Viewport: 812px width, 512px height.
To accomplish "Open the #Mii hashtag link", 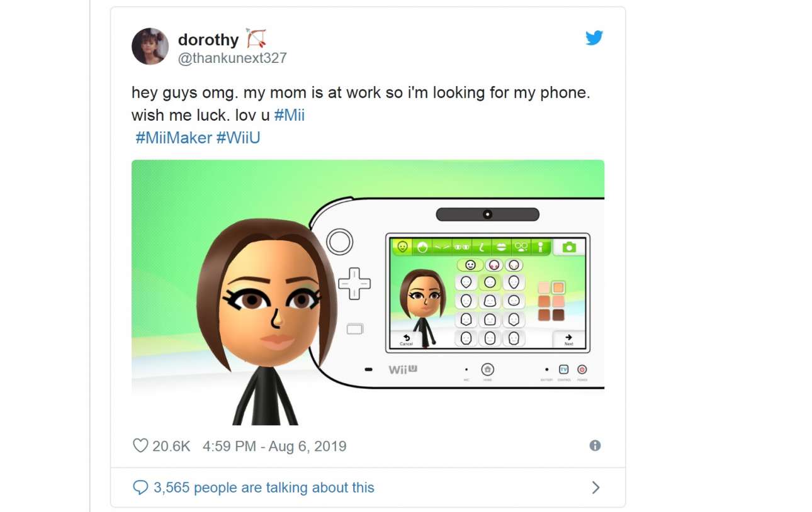I will tap(290, 116).
